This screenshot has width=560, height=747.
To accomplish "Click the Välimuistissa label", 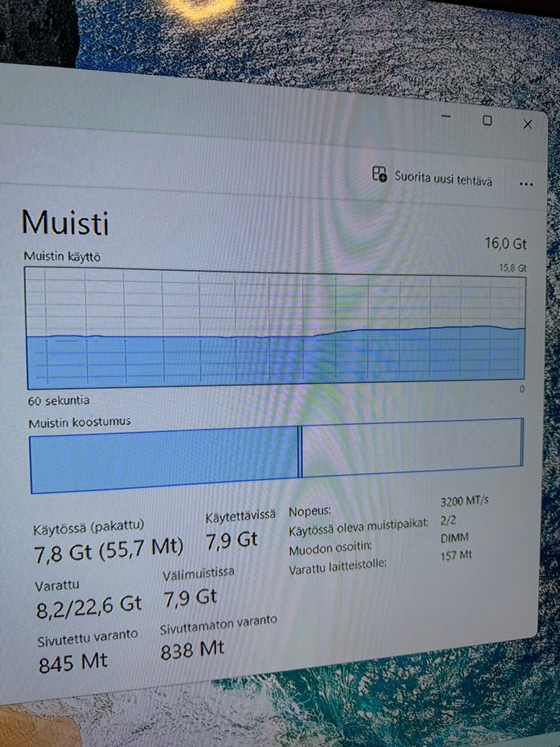I will (x=198, y=574).
